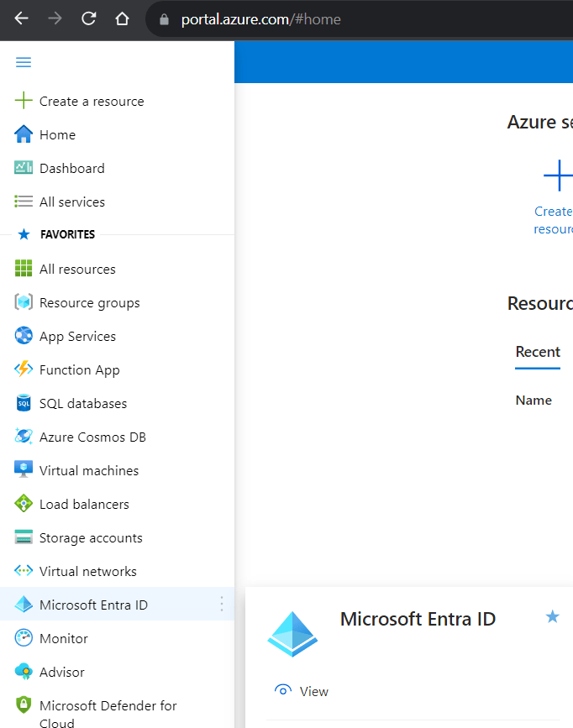Open Dashboard from the sidebar

click(71, 168)
